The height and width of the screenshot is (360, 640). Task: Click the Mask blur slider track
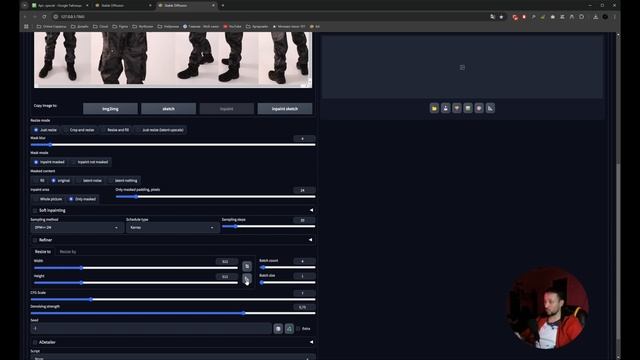click(173, 145)
